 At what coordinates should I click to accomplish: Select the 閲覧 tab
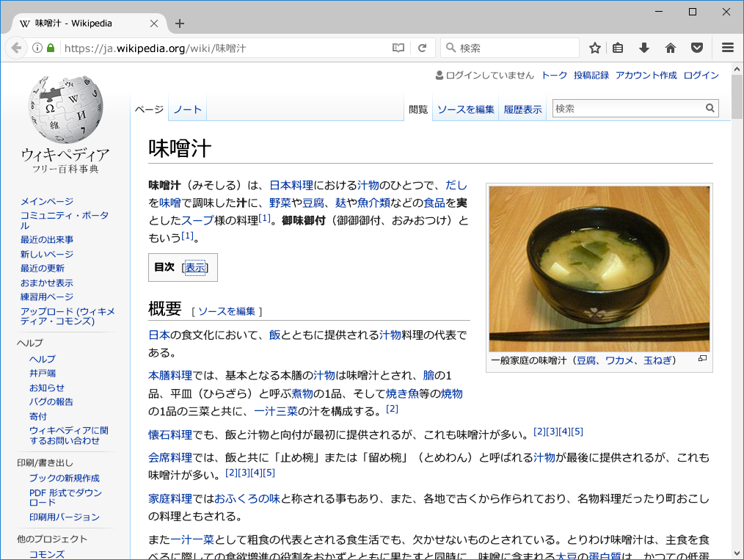418,109
